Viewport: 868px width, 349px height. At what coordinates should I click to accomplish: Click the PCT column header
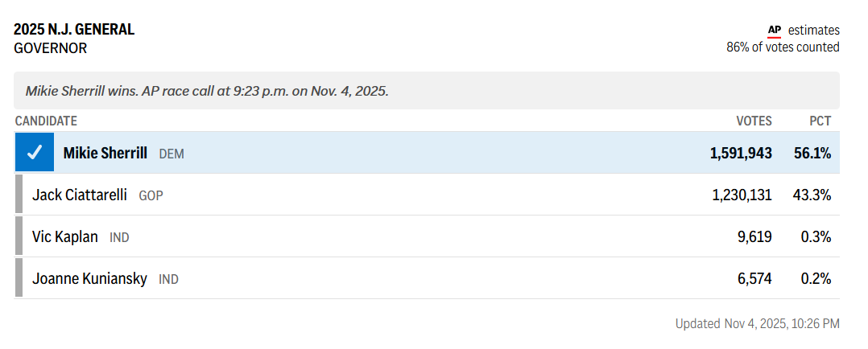coord(820,121)
